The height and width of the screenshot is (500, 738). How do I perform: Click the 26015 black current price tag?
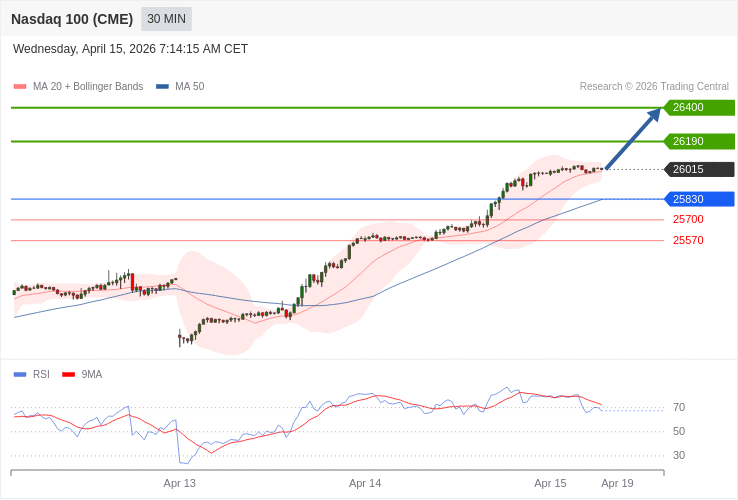click(699, 169)
